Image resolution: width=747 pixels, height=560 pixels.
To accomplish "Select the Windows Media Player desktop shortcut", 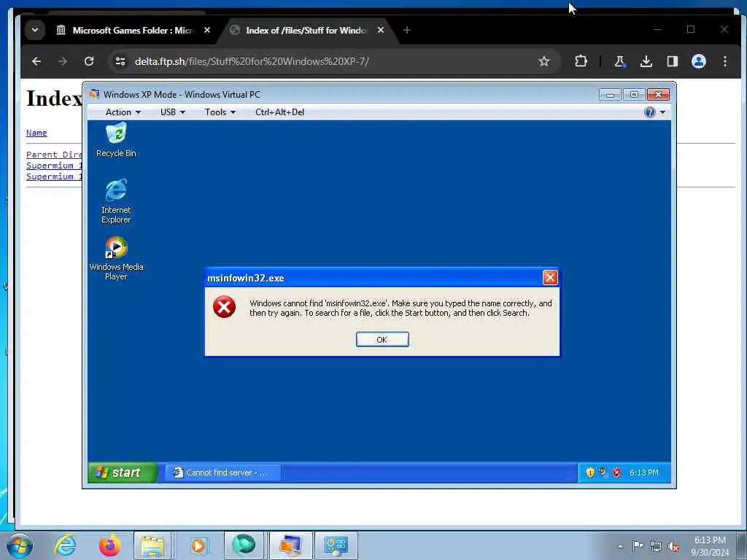I will pos(116,258).
